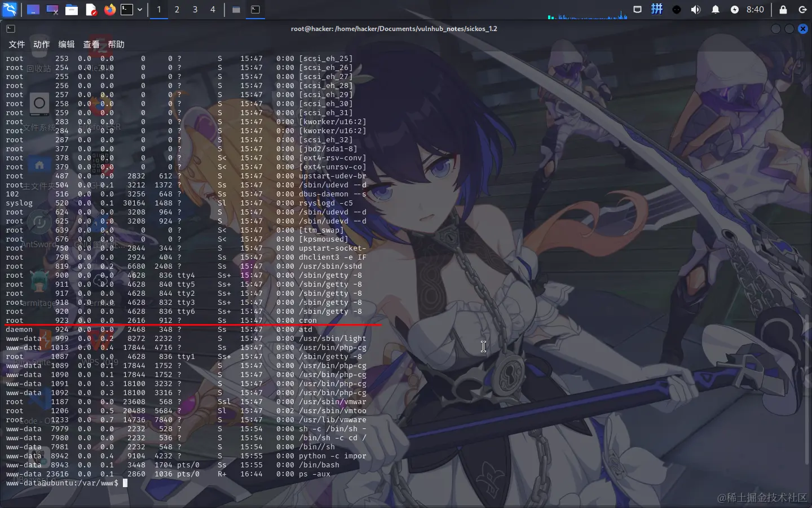Select the active terminal taskbar button

tap(255, 10)
